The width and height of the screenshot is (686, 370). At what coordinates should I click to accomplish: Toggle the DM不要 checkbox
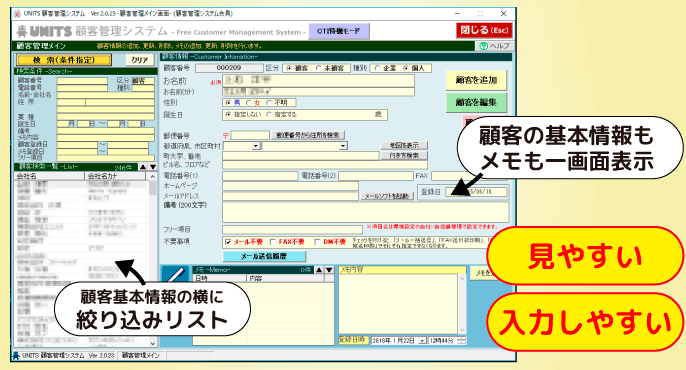317,242
